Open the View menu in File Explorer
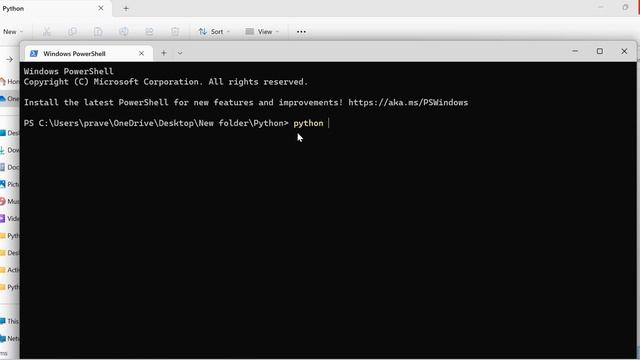Screen dimensions: 640x360 coord(262,31)
